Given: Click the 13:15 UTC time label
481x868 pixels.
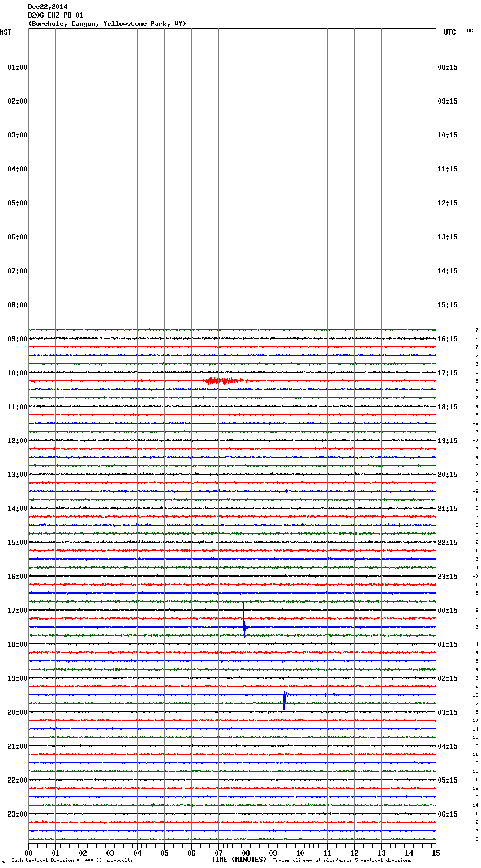Looking at the screenshot, I should [448, 237].
